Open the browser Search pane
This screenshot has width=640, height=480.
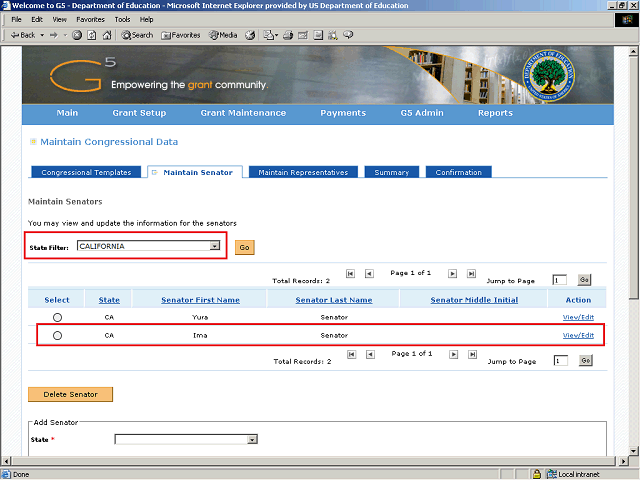[137, 35]
